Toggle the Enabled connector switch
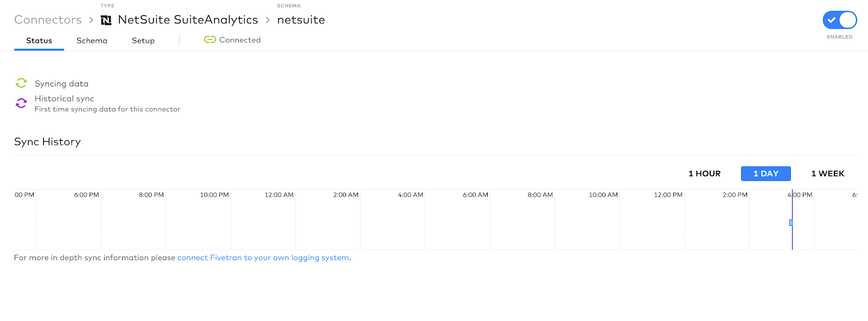The height and width of the screenshot is (321, 868). click(x=839, y=20)
